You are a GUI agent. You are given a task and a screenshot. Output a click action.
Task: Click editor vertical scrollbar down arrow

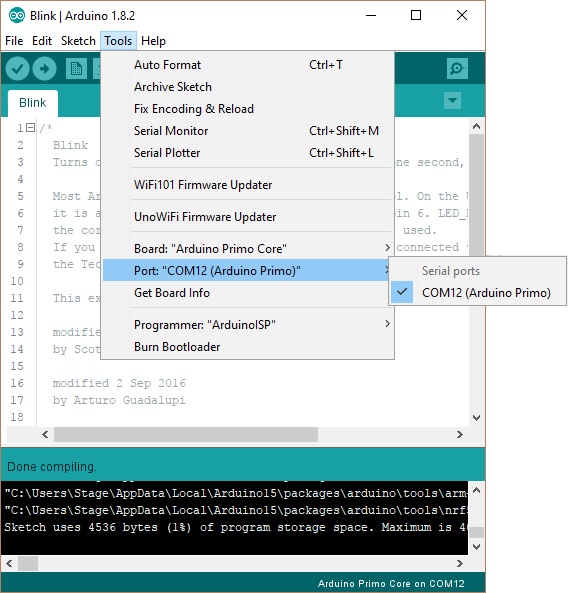pos(476,418)
